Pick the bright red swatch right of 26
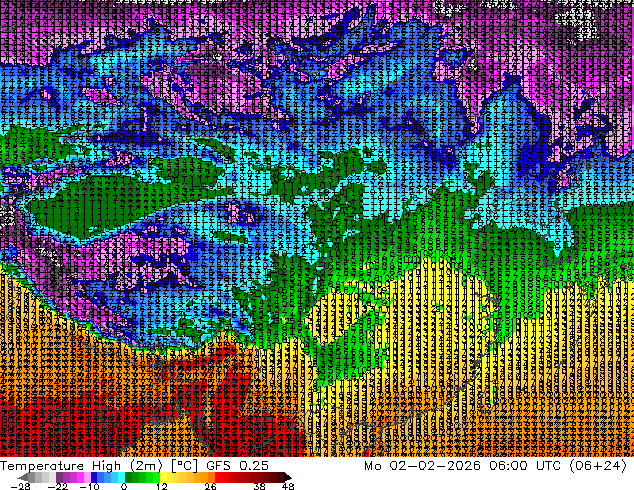Viewport: 634px width, 490px height. [x=218, y=477]
